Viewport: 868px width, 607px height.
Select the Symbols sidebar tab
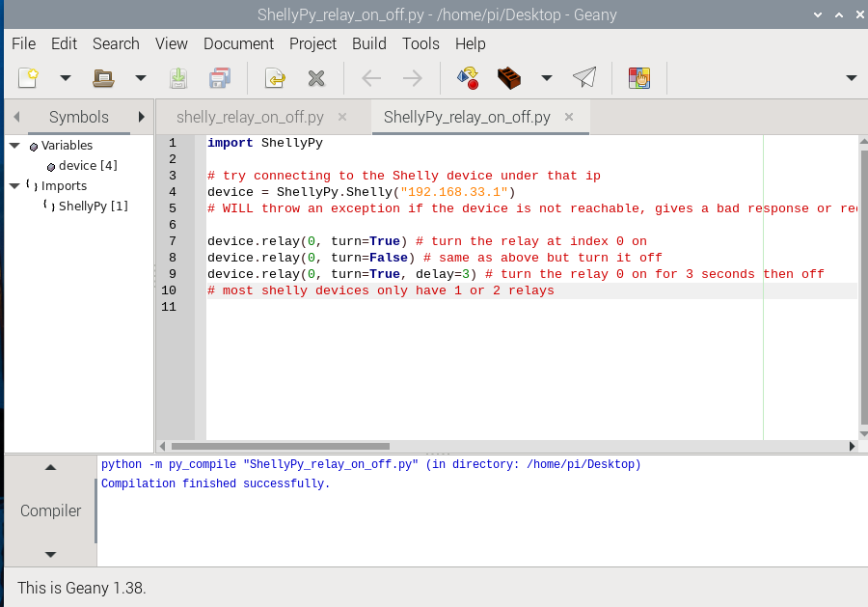click(x=79, y=117)
